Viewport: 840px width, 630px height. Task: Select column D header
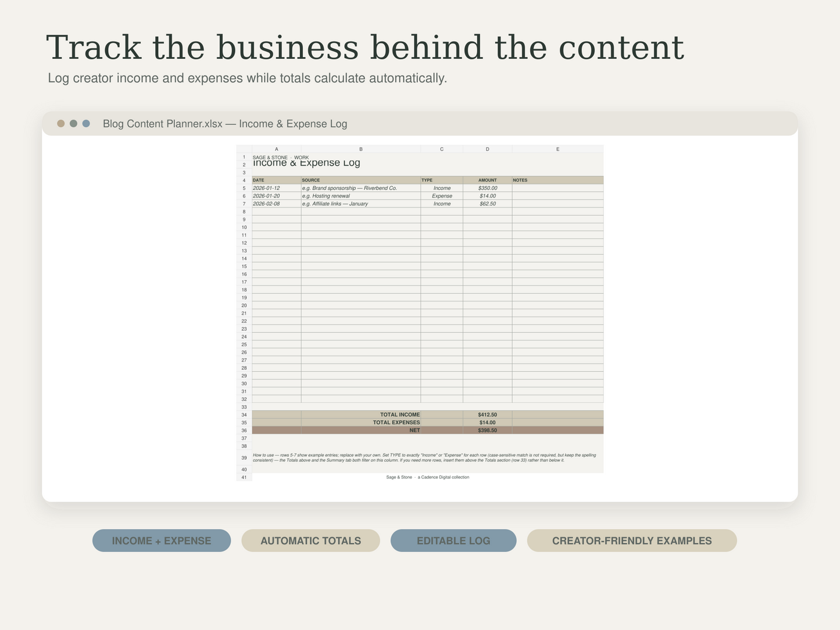point(488,149)
